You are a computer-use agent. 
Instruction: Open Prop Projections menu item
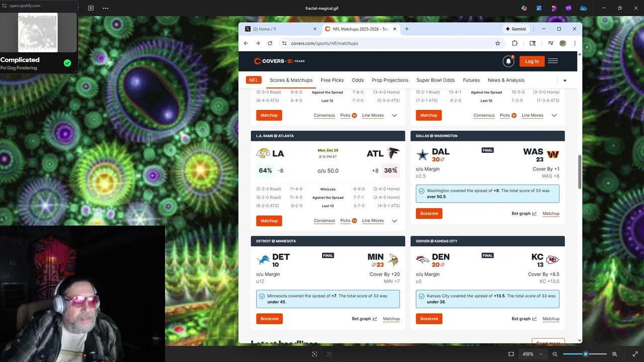coord(390,80)
